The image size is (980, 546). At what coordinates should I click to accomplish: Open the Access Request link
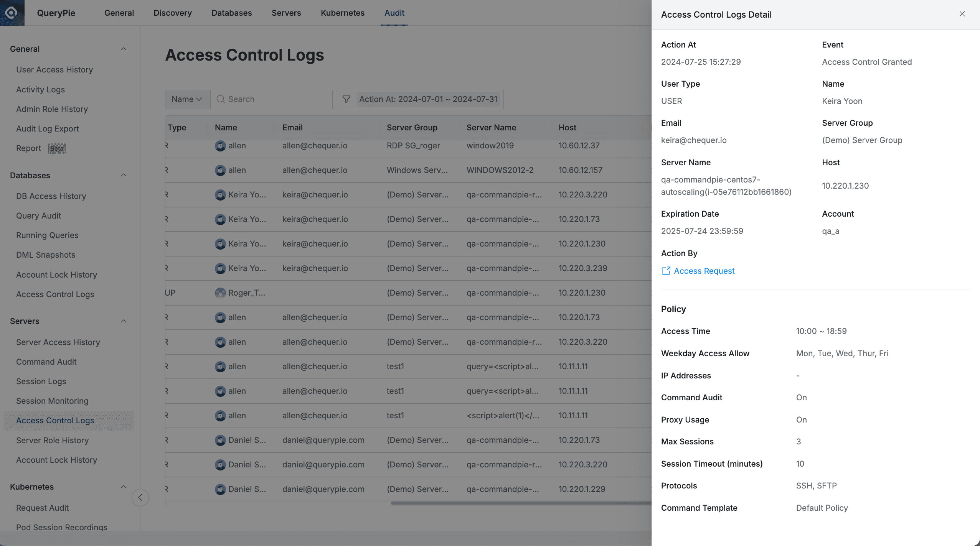pos(704,271)
